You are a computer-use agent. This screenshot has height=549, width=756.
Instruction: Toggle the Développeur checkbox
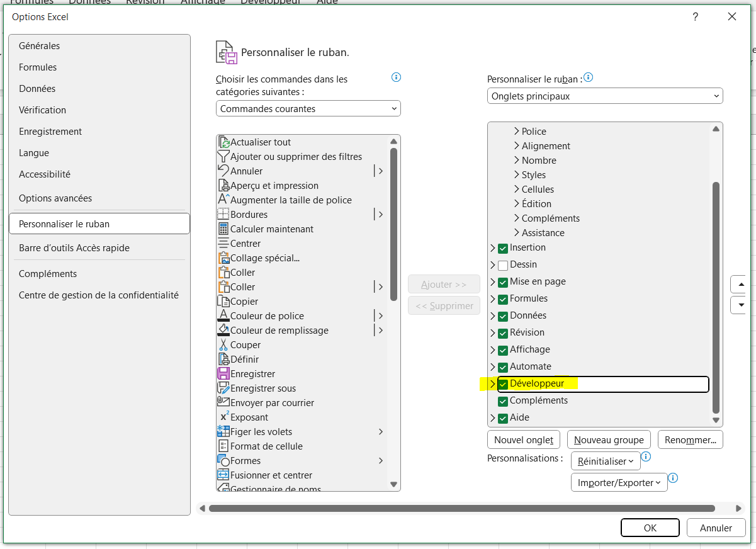(x=503, y=384)
